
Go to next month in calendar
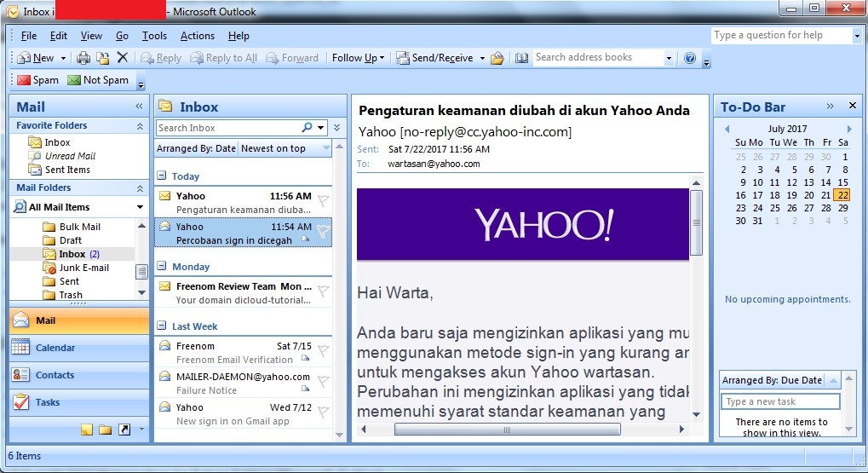tap(849, 129)
